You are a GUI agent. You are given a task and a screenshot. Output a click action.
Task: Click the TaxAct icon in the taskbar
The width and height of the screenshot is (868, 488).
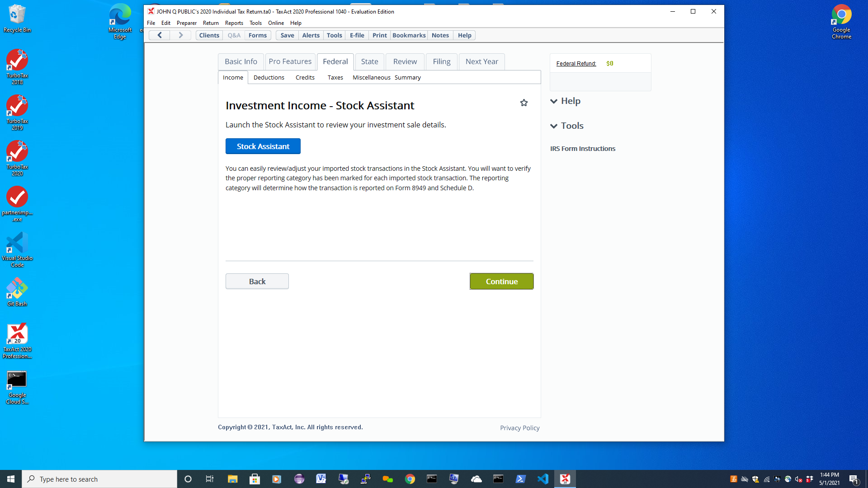(x=565, y=479)
